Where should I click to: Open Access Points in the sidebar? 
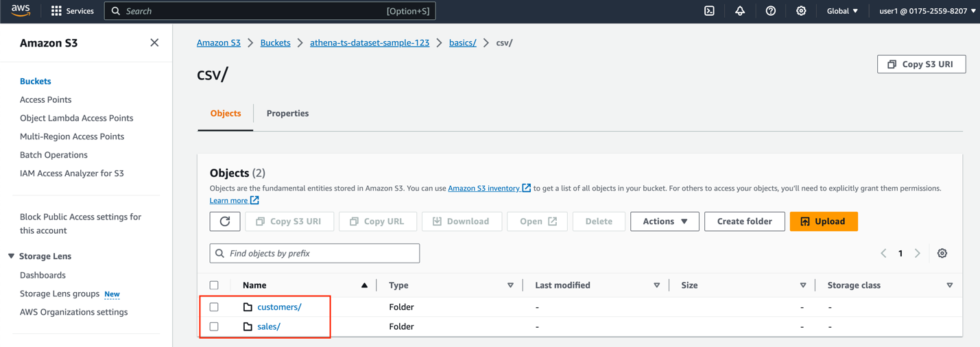point(46,99)
